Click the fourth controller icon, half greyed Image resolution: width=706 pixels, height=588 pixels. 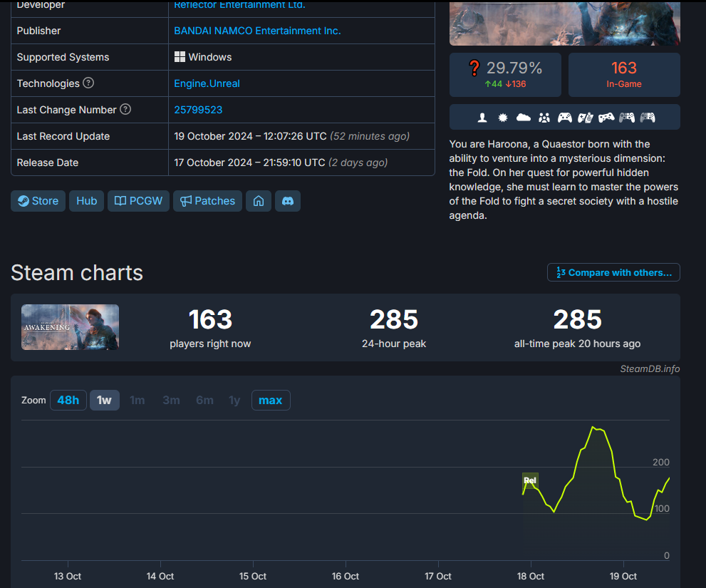(627, 118)
